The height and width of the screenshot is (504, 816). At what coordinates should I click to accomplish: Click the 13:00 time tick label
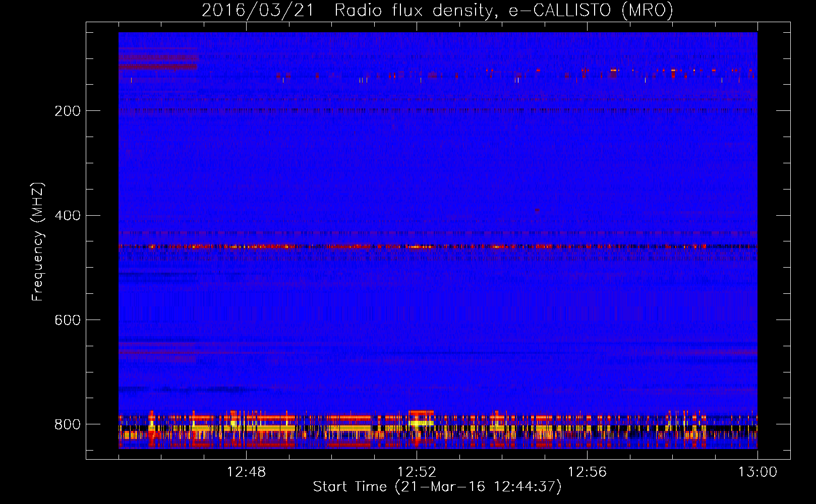pos(757,472)
